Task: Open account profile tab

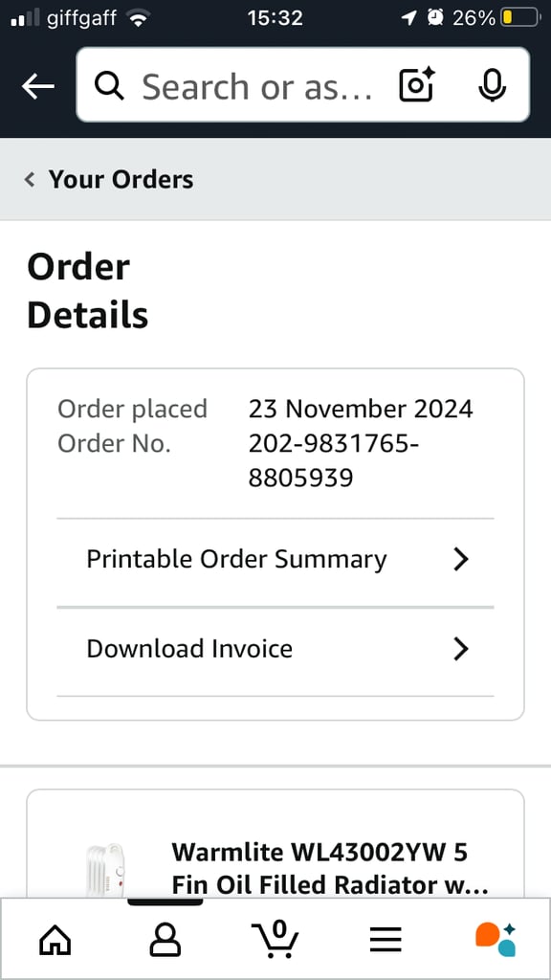Action: pos(165,940)
